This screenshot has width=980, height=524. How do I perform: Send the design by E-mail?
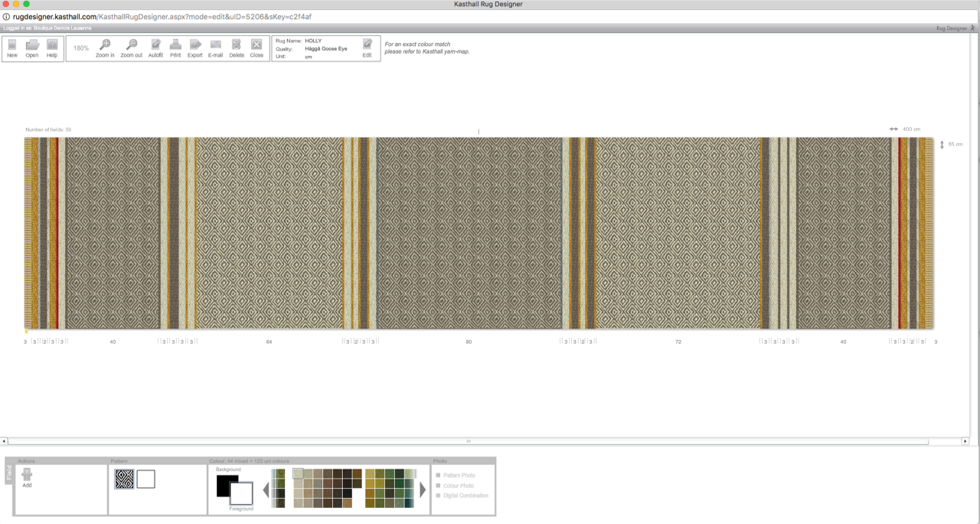point(216,48)
